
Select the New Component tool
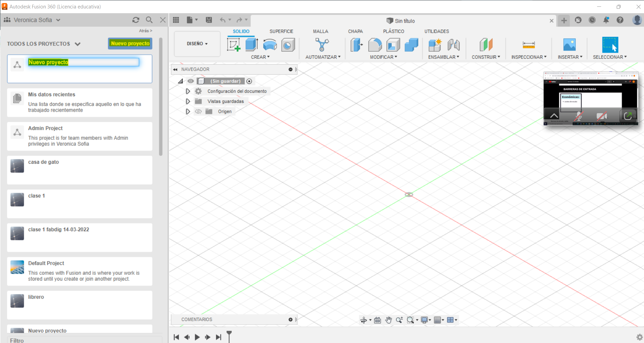click(x=435, y=45)
